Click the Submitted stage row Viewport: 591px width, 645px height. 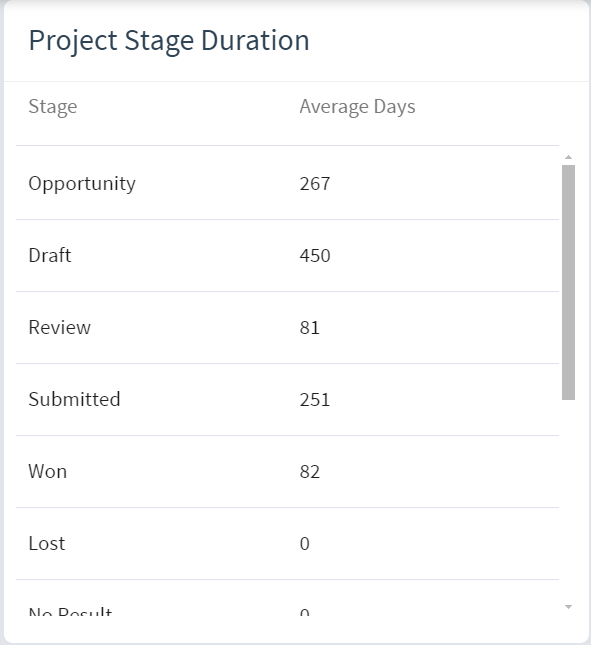point(287,399)
